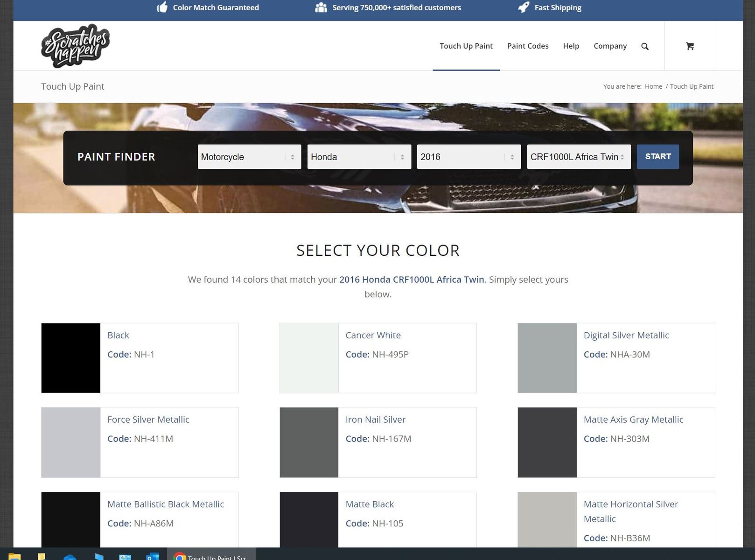
Task: Open the site search magnifier icon
Action: [x=645, y=46]
